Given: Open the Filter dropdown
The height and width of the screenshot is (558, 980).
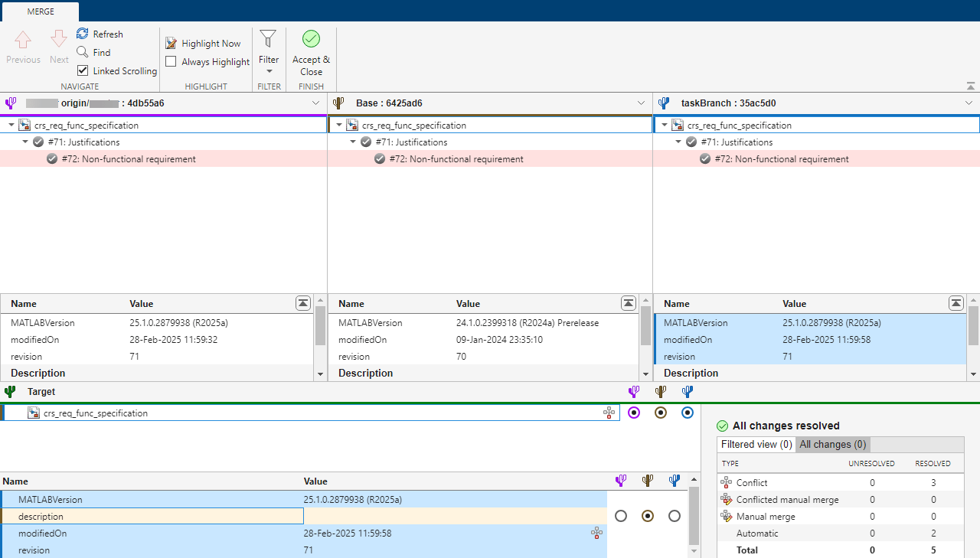Looking at the screenshot, I should 268,71.
